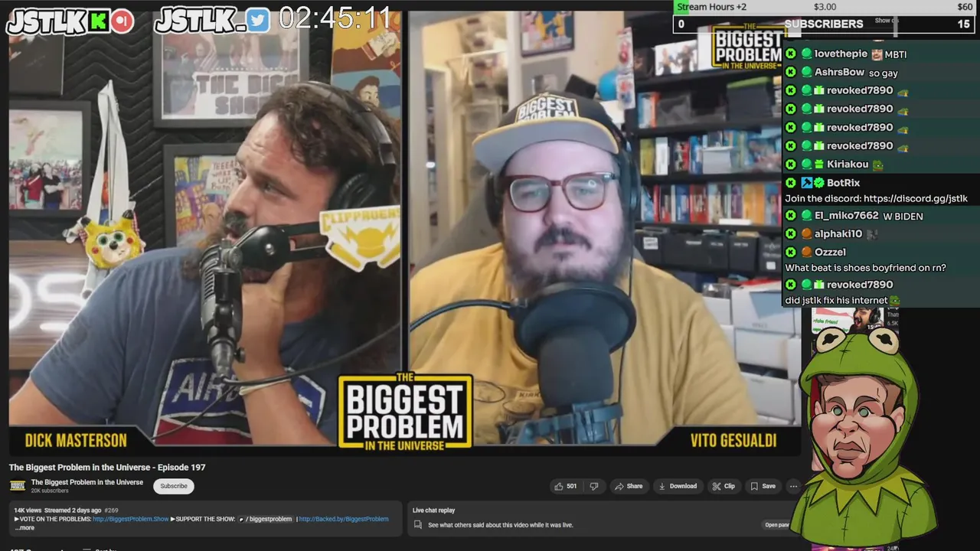The image size is (980, 551).
Task: Open the three-dot more actions menu
Action: pyautogui.click(x=793, y=486)
